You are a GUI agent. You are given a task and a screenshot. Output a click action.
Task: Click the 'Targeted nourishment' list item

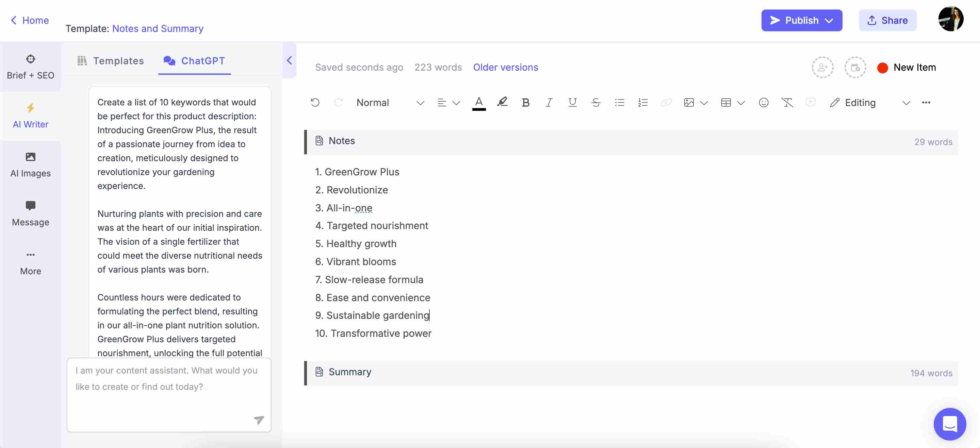[371, 226]
